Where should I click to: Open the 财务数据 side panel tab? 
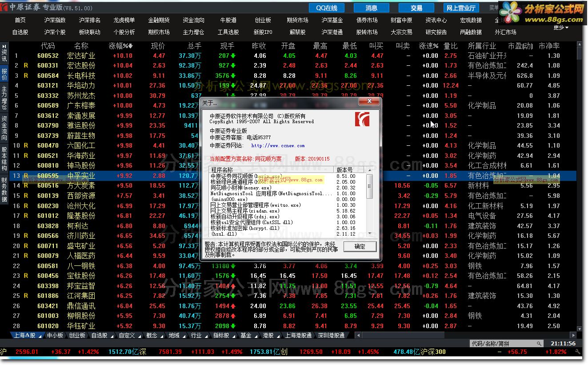click(x=4, y=189)
